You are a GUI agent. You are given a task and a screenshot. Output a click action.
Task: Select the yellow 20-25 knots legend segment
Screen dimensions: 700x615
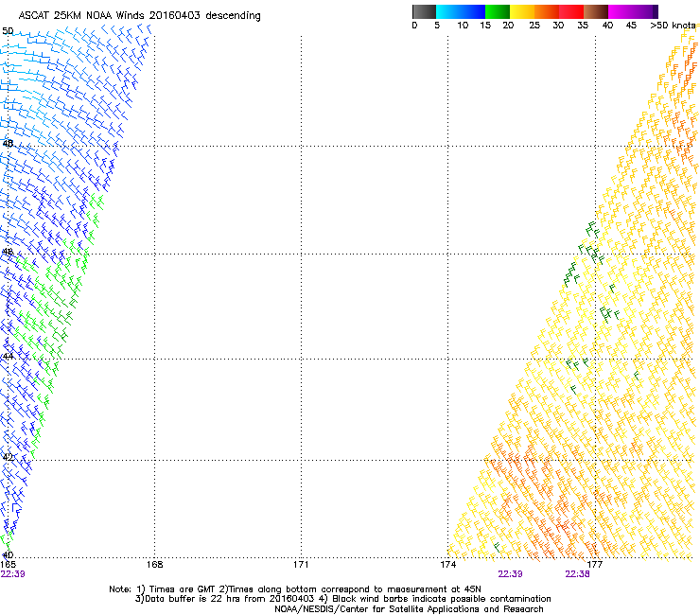[x=522, y=11]
